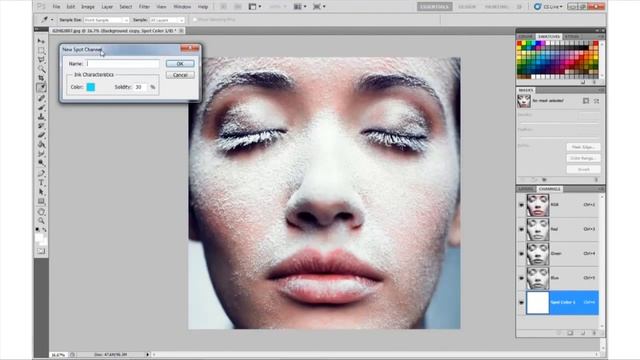Screen dimensions: 640x360
Task: Select the Quick Selection tool
Action: (x=41, y=68)
